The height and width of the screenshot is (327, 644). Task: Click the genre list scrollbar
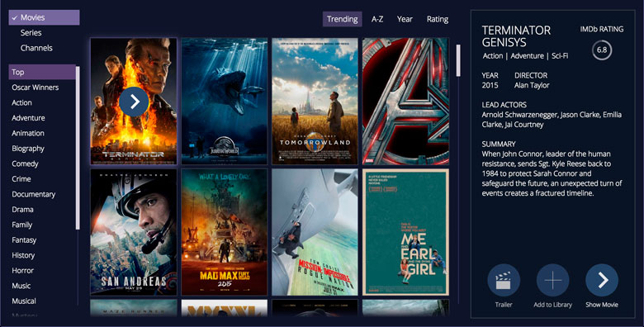pos(78,148)
